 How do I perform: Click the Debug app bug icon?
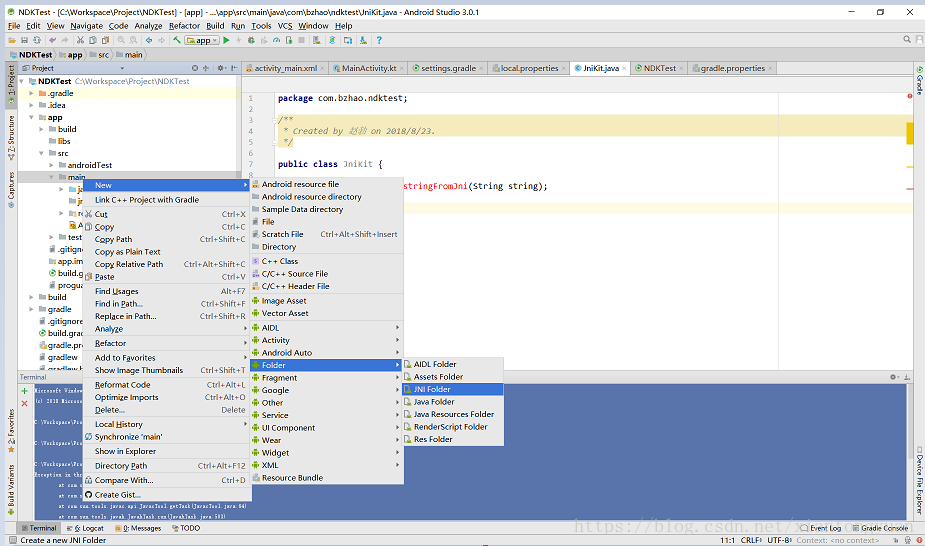pyautogui.click(x=251, y=40)
